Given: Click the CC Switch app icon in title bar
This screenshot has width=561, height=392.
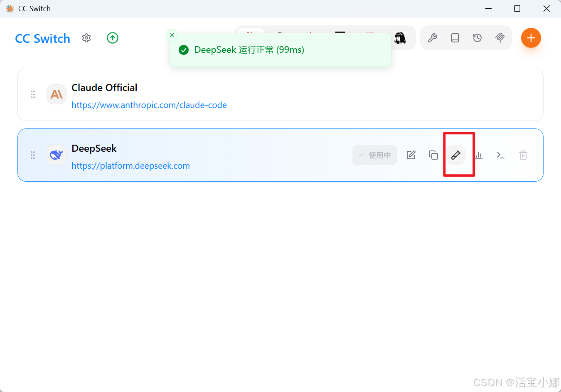Looking at the screenshot, I should click(10, 9).
